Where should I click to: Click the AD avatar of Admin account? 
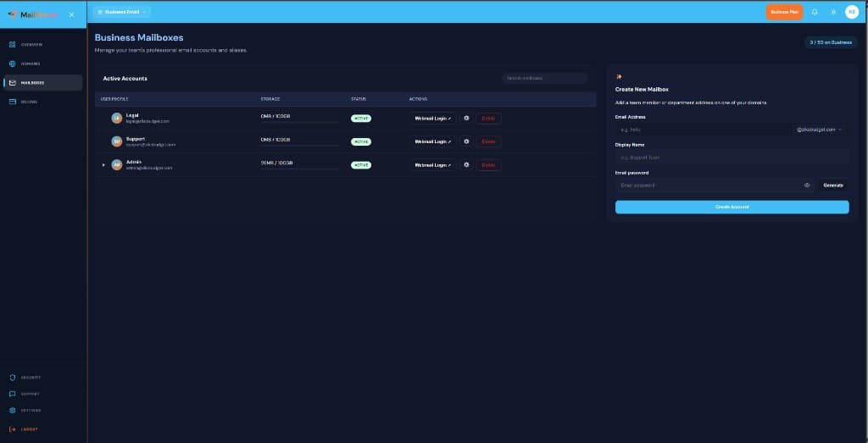coord(116,165)
